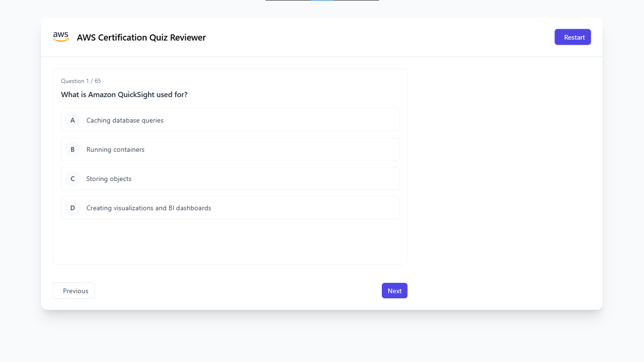Click the question text about Amazon QuickSight
This screenshot has width=644, height=362.
(124, 95)
